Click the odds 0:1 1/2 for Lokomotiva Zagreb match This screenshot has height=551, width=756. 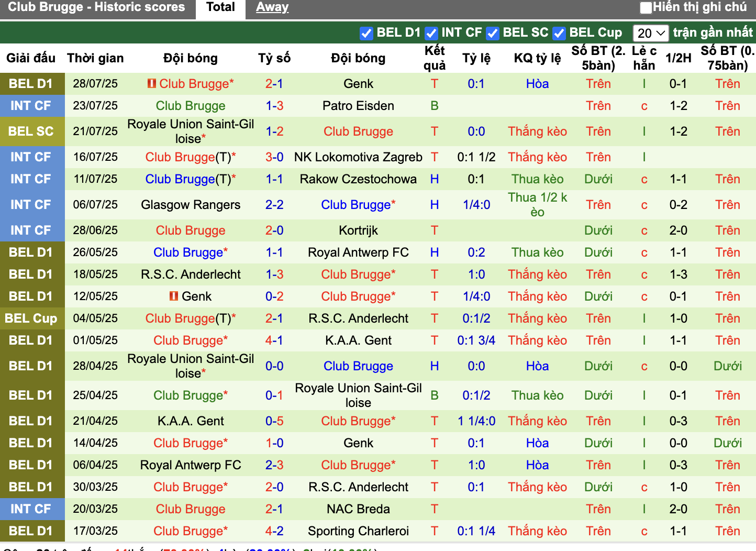tap(476, 157)
